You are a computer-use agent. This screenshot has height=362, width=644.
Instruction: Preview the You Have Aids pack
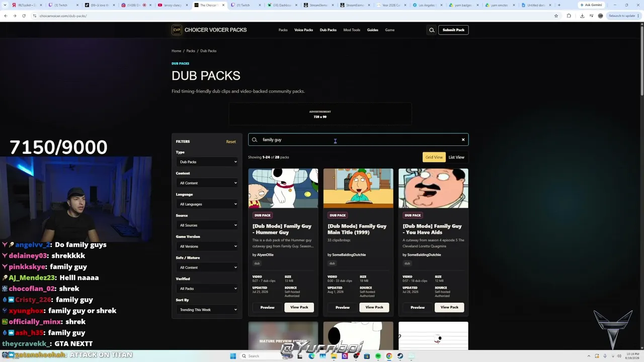[x=418, y=307]
